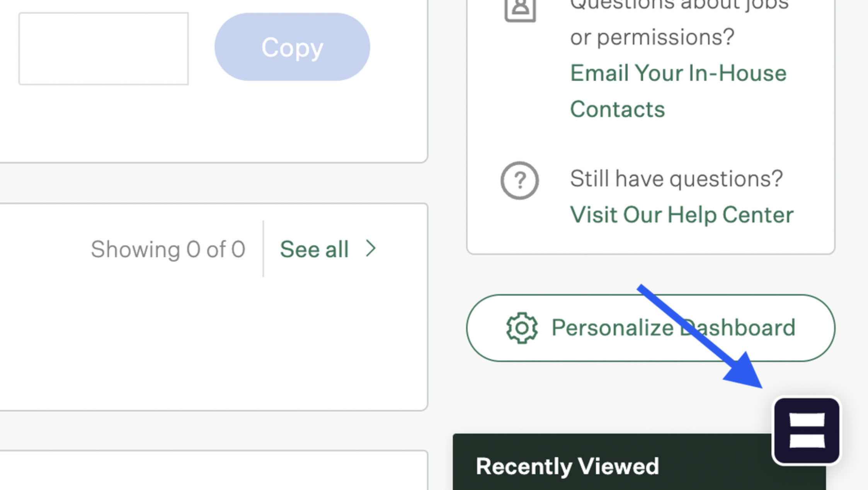868x490 pixels.
Task: Click the circled question mark icon
Action: click(x=519, y=180)
